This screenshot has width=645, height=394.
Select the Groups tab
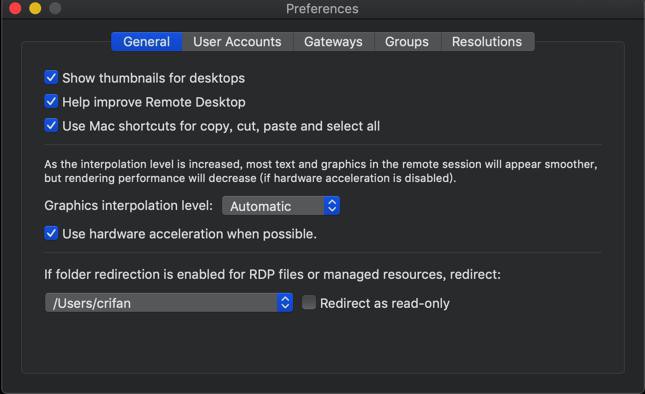407,42
